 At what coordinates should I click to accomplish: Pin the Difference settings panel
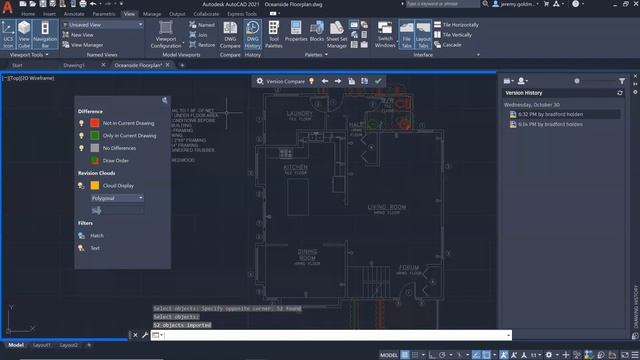click(x=164, y=100)
